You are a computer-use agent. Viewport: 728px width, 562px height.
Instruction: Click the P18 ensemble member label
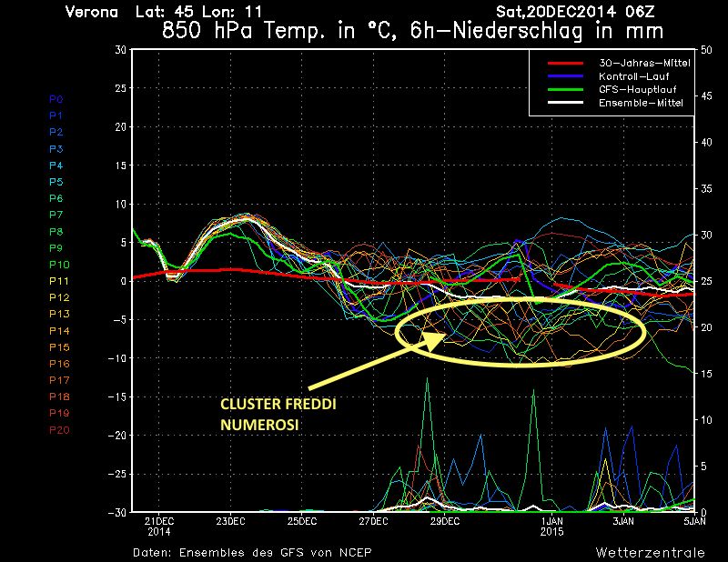tap(59, 396)
